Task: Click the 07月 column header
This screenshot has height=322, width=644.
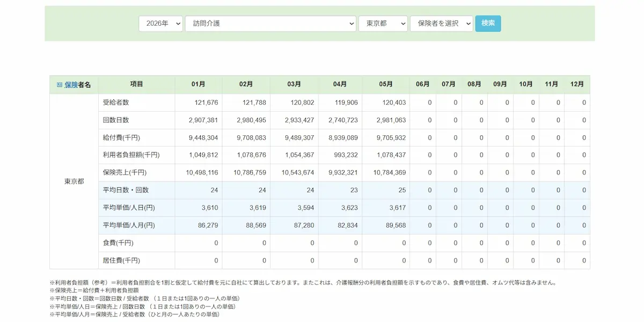Action: [x=449, y=84]
